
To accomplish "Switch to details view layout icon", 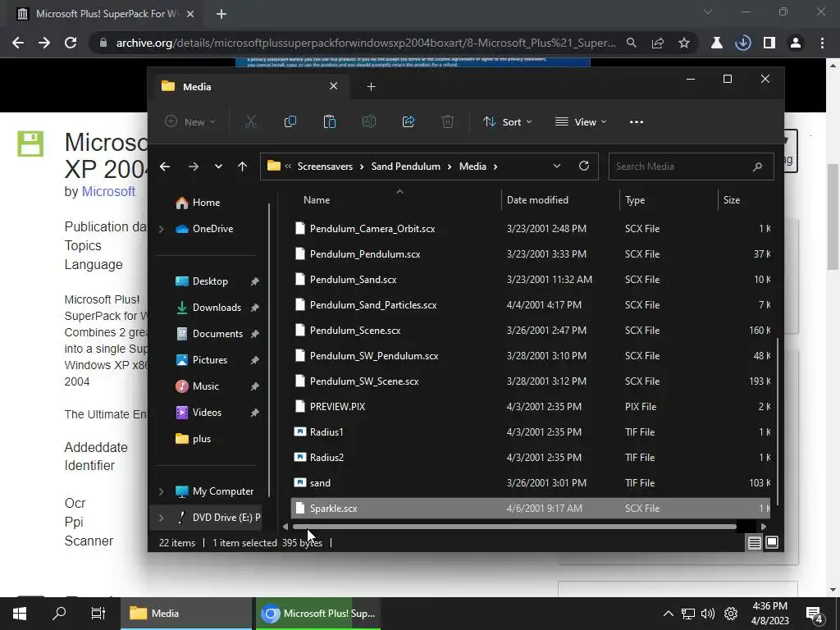I will [x=755, y=543].
